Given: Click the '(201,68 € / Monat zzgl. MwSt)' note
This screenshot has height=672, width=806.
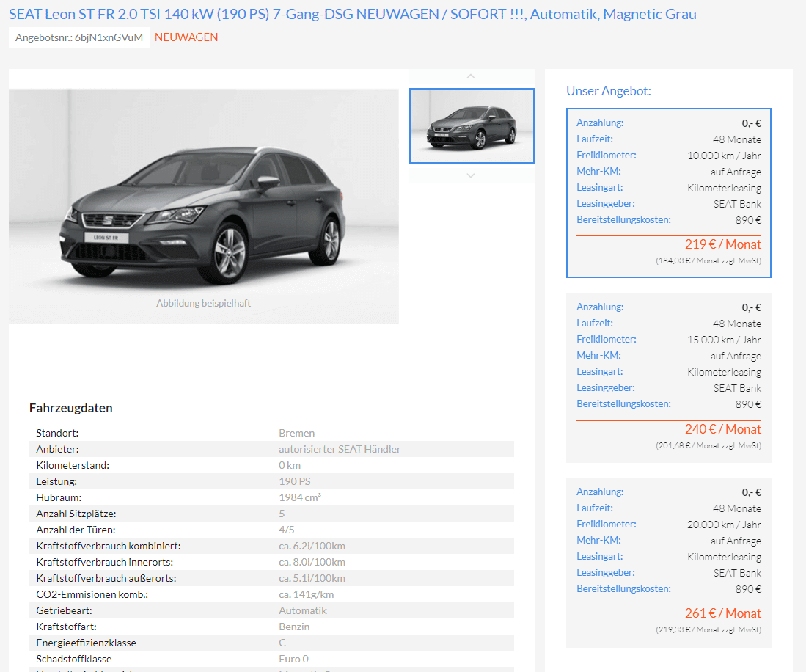Looking at the screenshot, I should tap(708, 445).
